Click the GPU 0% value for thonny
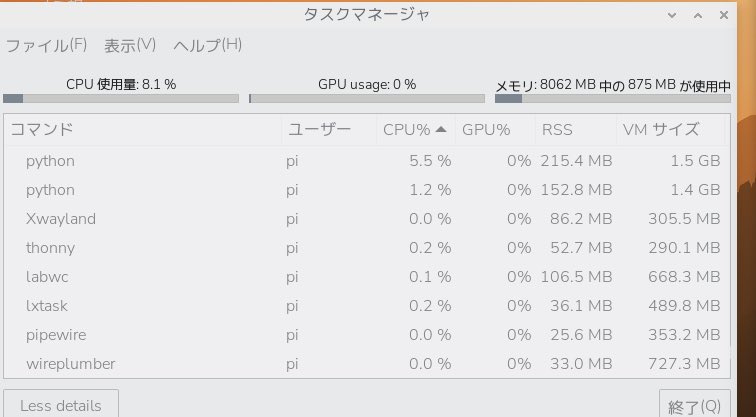Viewport: 756px width, 417px height. 519,248
